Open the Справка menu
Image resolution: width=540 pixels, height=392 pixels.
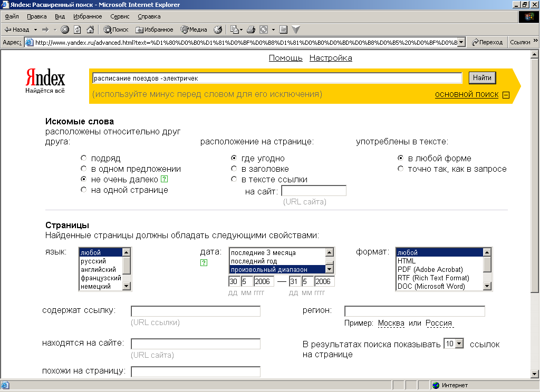149,16
